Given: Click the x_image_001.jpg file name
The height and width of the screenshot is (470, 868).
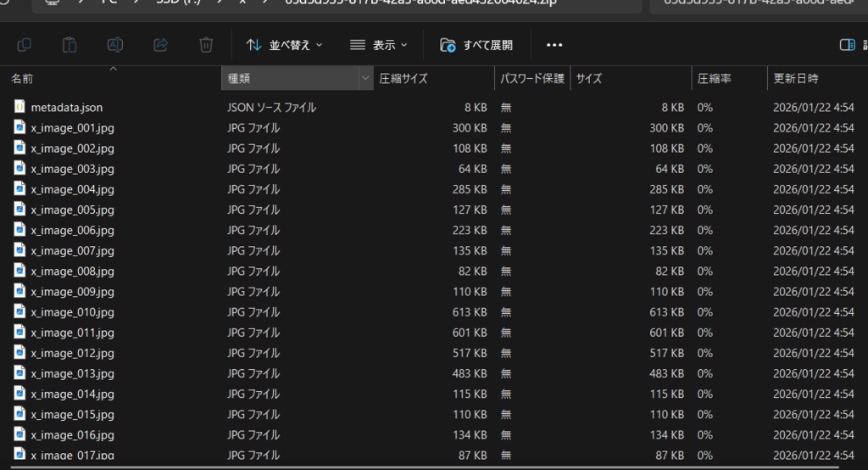Looking at the screenshot, I should tap(73, 128).
